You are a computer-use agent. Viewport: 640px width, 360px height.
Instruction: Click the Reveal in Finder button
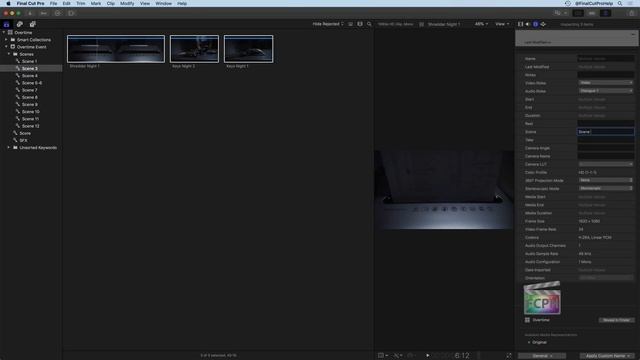pyautogui.click(x=616, y=320)
